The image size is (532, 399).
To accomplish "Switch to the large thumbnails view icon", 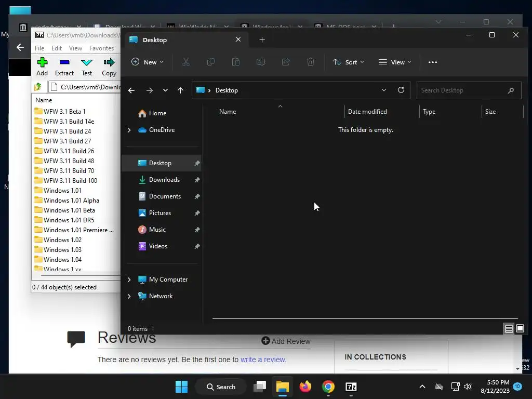I will click(520, 328).
